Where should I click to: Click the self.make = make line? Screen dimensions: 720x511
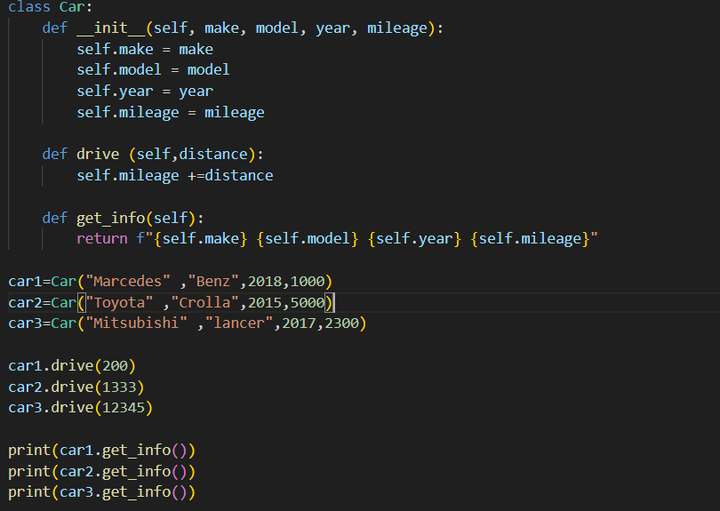click(144, 49)
